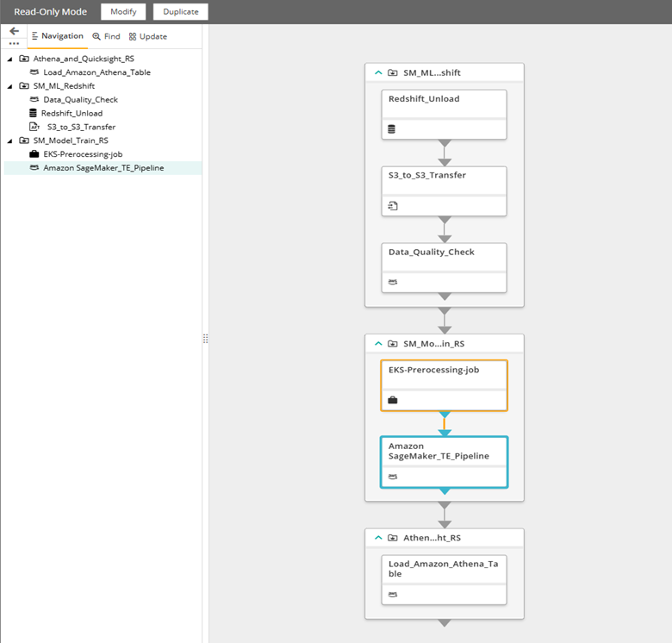Click briefcase icon in EKS-Prerocessing-job canvas node
Image resolution: width=672 pixels, height=643 pixels.
pos(393,401)
